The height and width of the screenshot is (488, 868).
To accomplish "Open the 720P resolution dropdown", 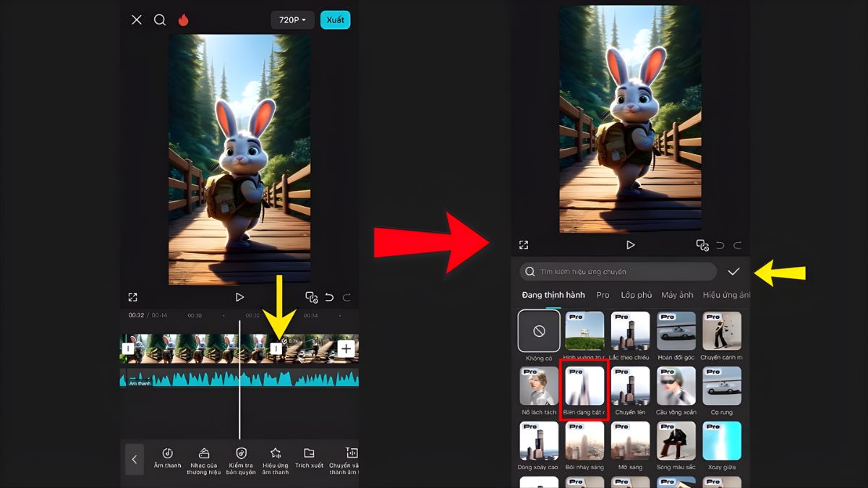I will point(293,20).
